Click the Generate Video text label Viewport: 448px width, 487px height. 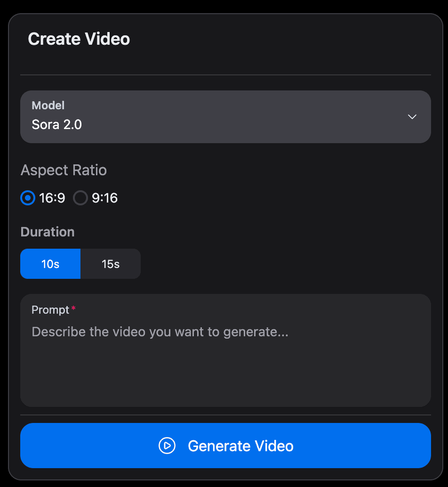[240, 446]
